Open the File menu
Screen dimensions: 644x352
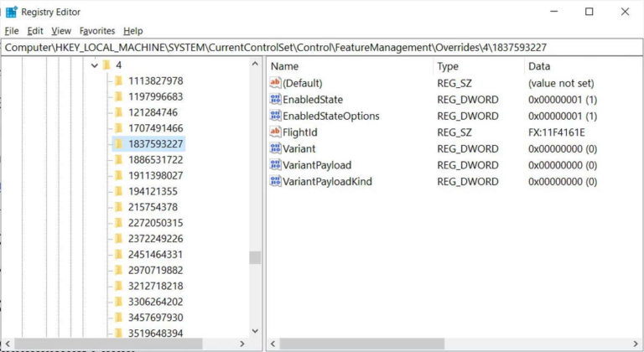point(11,31)
